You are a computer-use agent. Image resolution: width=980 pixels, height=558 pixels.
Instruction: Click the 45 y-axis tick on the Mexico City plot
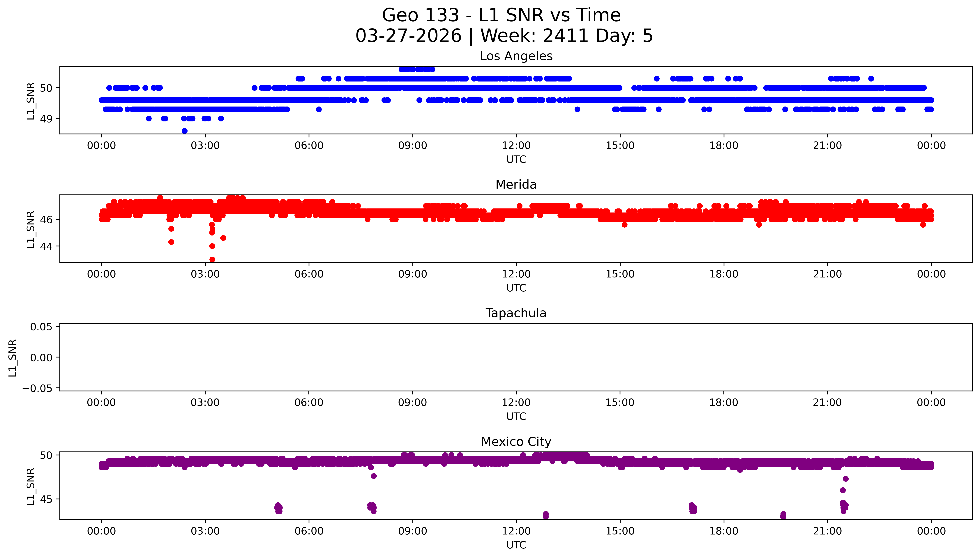(46, 499)
